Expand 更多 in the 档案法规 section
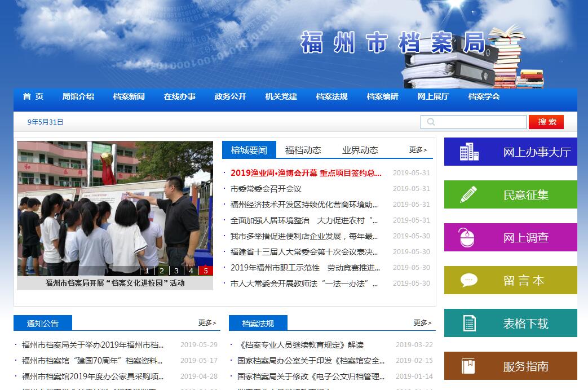 422,323
